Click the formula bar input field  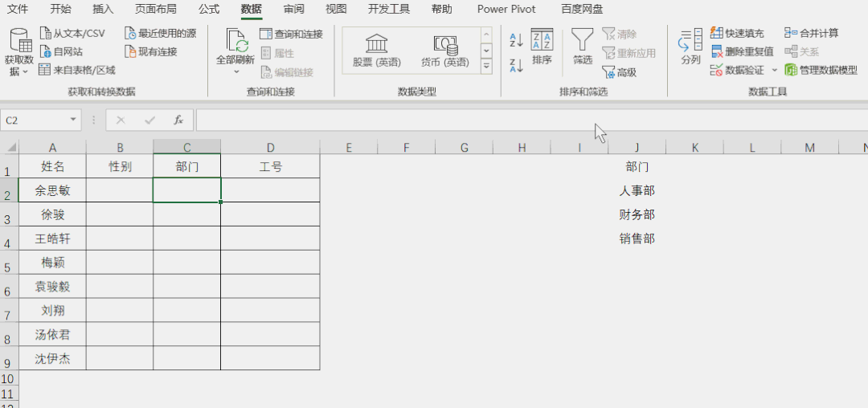[x=531, y=120]
